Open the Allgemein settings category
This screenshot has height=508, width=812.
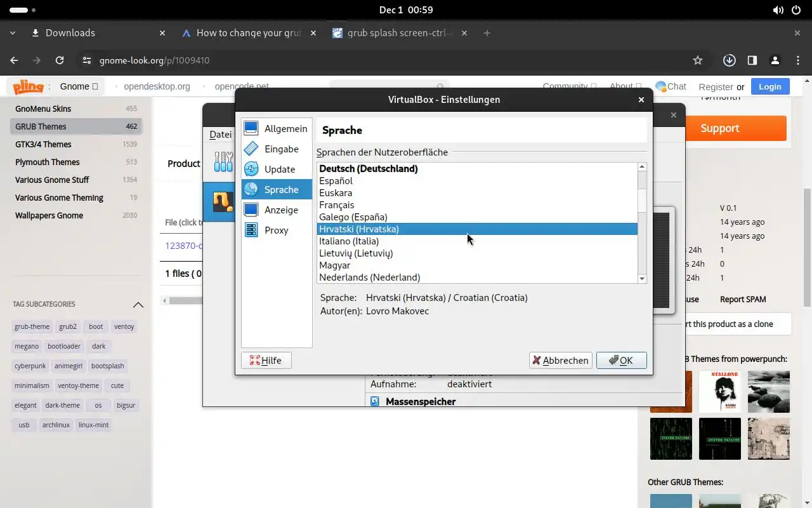tap(277, 128)
